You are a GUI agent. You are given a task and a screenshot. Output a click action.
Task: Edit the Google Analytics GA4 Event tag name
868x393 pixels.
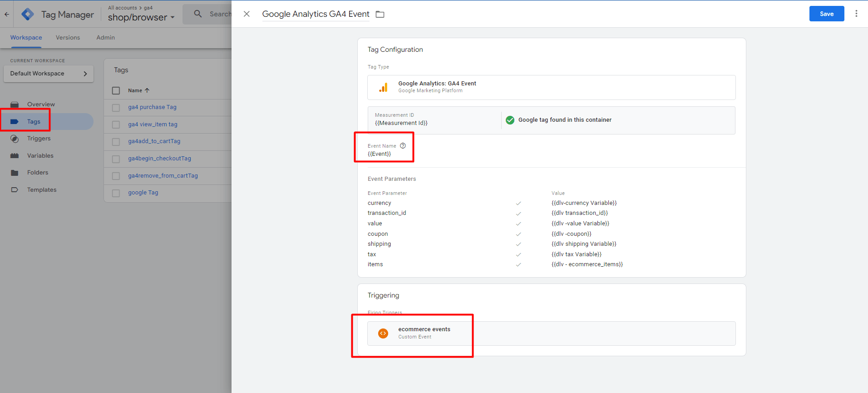point(316,14)
